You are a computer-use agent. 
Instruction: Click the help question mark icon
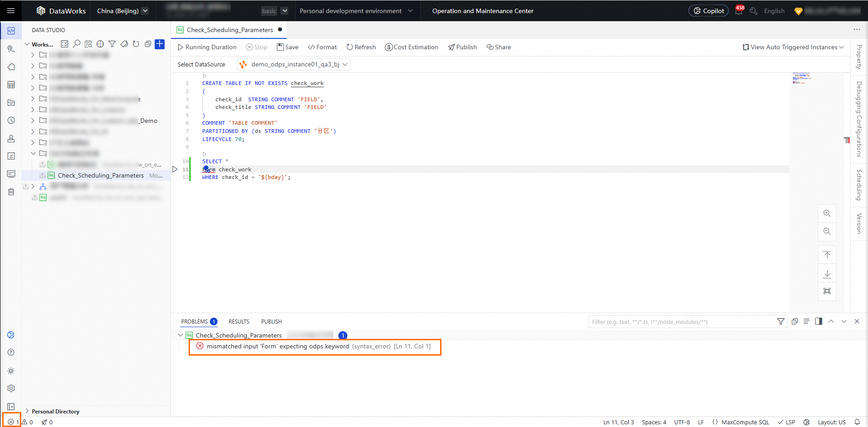[x=11, y=352]
